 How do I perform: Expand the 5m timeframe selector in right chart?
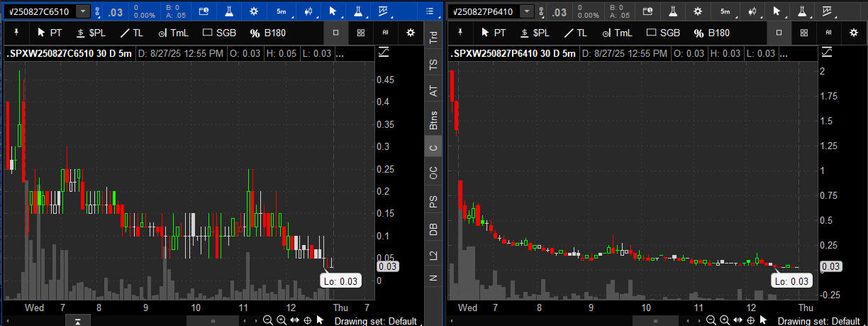[x=725, y=11]
